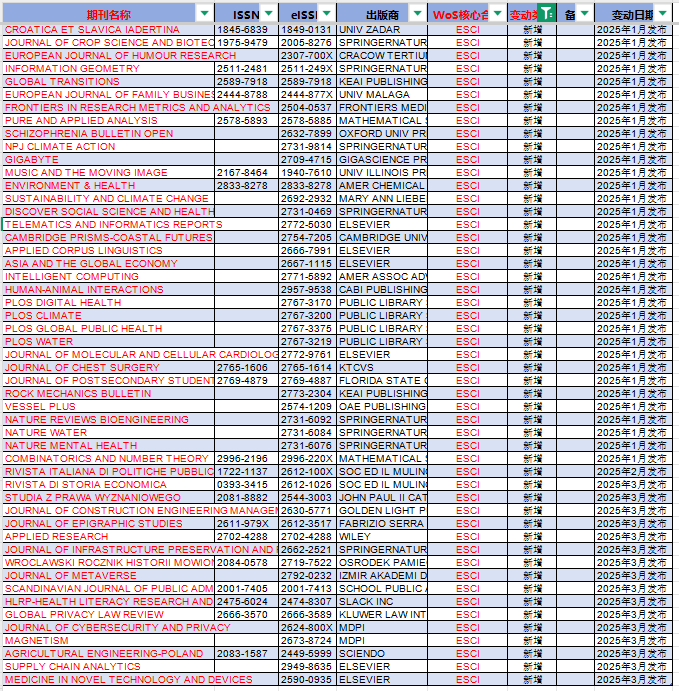Select eISSN cell 2709-4715
679x691 pixels.
tap(307, 160)
